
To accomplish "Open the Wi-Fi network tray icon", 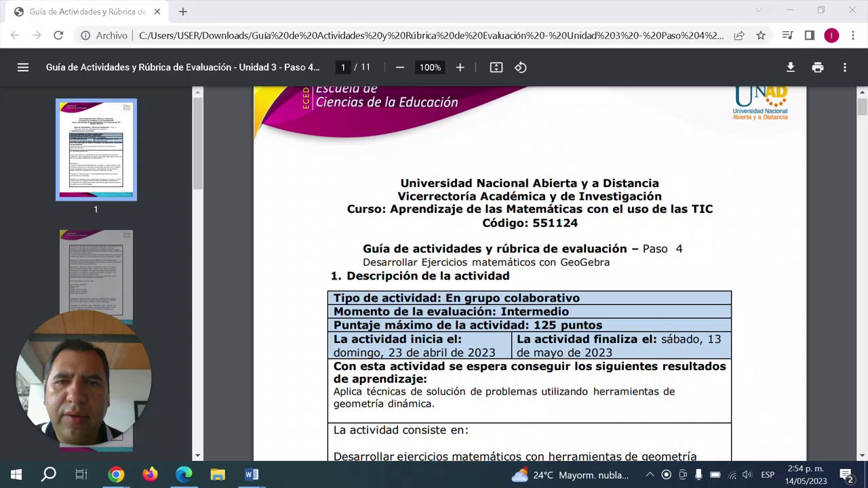I will pyautogui.click(x=732, y=475).
